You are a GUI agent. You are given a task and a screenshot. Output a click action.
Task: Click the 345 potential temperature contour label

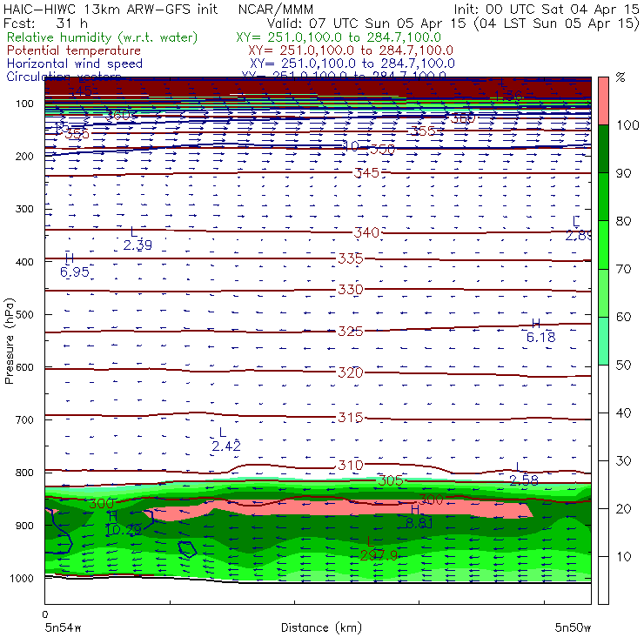tap(366, 173)
